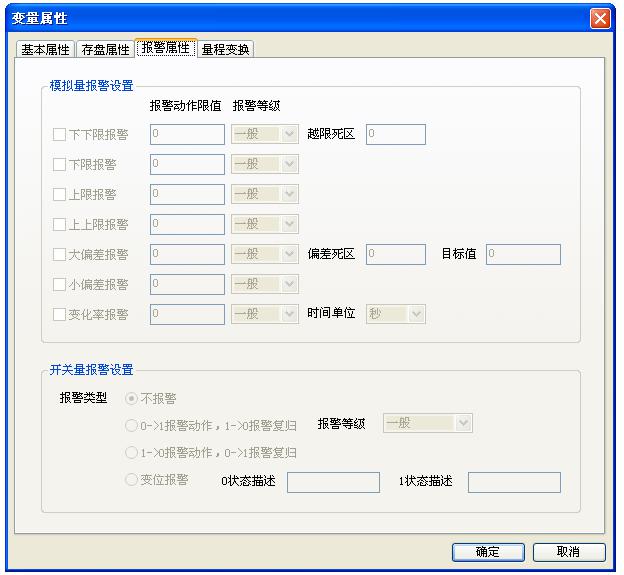Enable the 小偏差报警 checkbox
The width and height of the screenshot is (624, 575).
tap(60, 285)
